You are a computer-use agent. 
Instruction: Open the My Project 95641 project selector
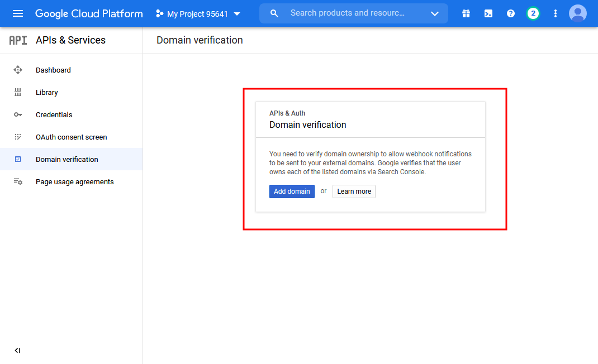198,14
